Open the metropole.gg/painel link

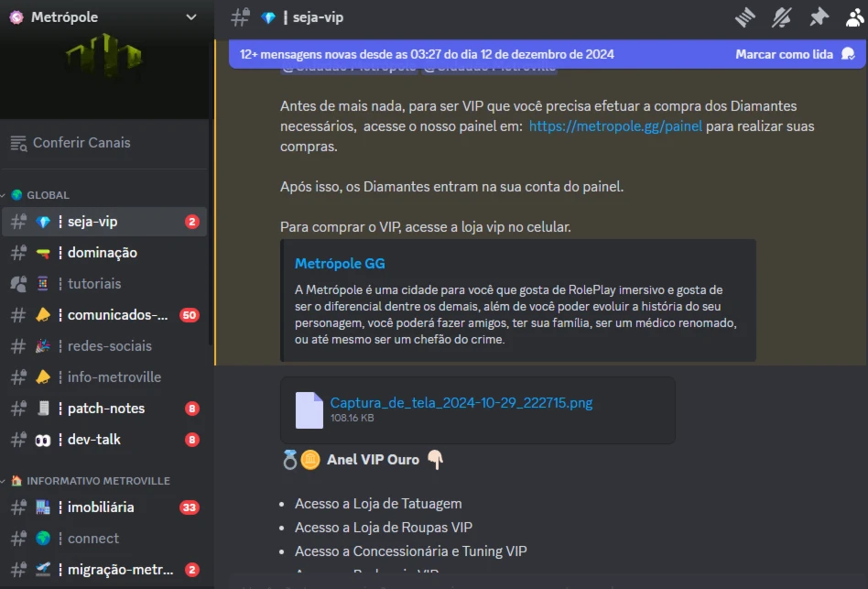click(615, 126)
